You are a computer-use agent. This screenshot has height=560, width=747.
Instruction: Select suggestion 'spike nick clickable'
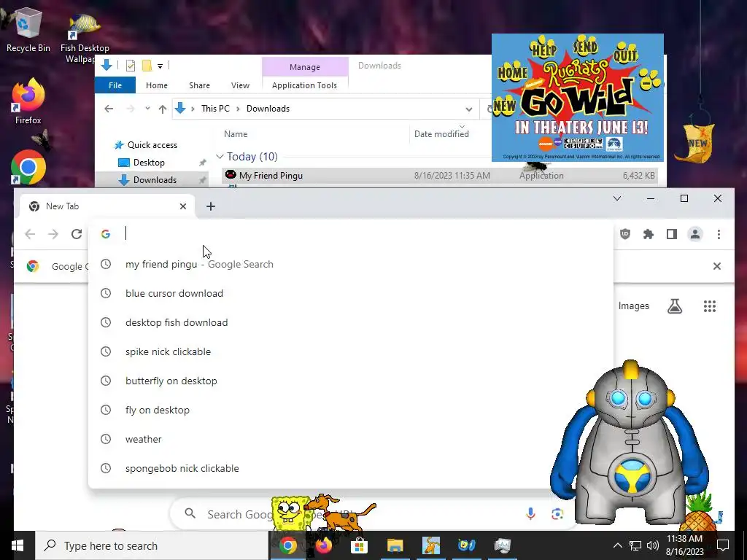[x=351, y=351]
